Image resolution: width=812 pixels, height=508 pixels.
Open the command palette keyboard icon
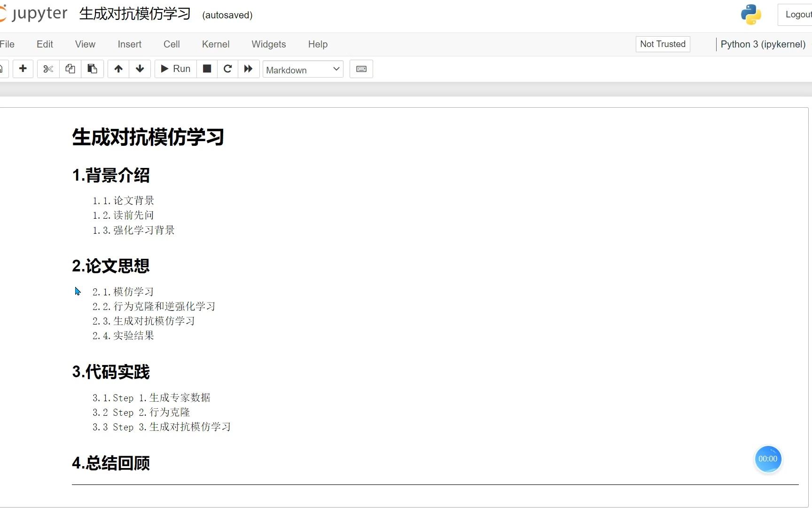tap(361, 69)
